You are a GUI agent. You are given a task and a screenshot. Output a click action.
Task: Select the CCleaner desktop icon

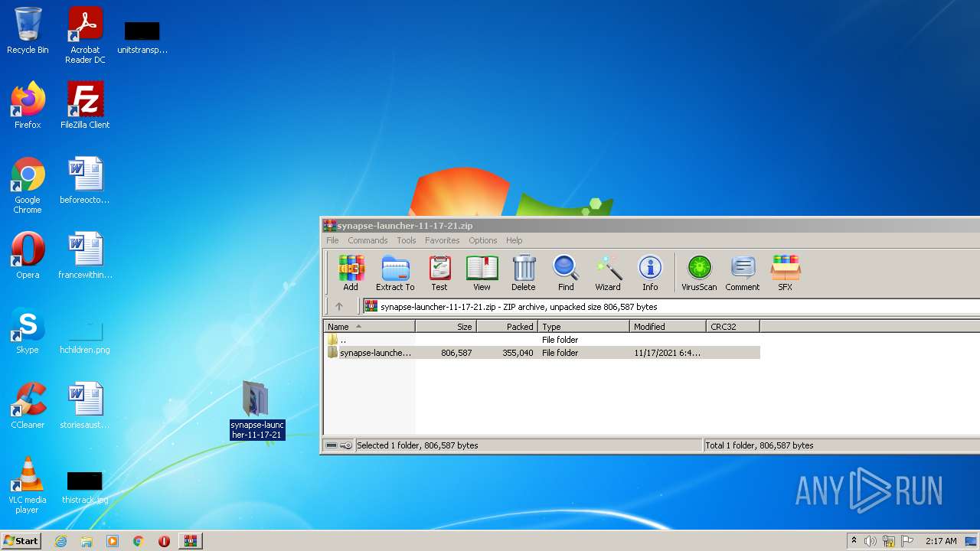[28, 406]
